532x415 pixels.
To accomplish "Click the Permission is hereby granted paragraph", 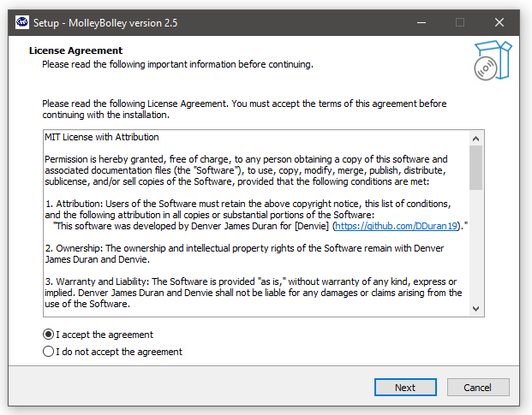I will (247, 170).
